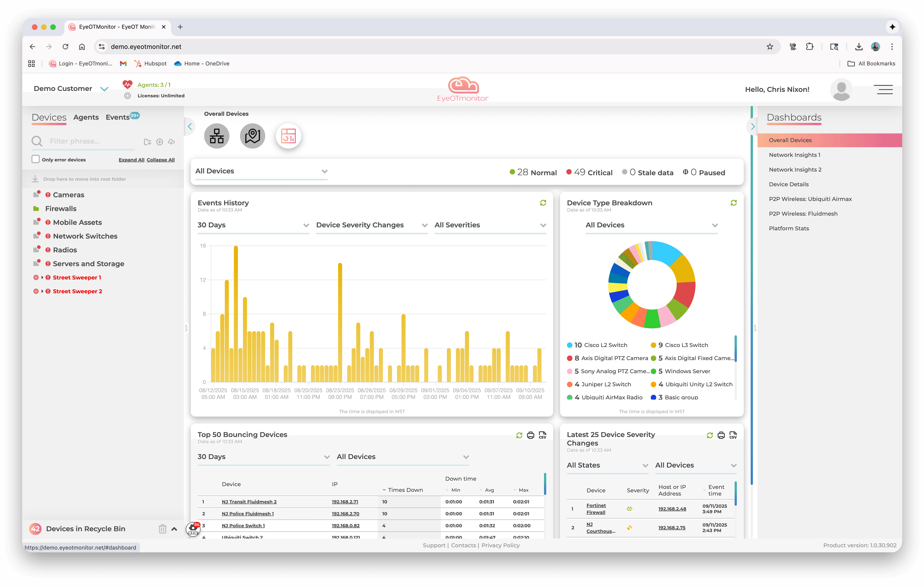The height and width of the screenshot is (587, 924).
Task: Open the 30 Days dropdown in Events History
Action: [x=253, y=225]
